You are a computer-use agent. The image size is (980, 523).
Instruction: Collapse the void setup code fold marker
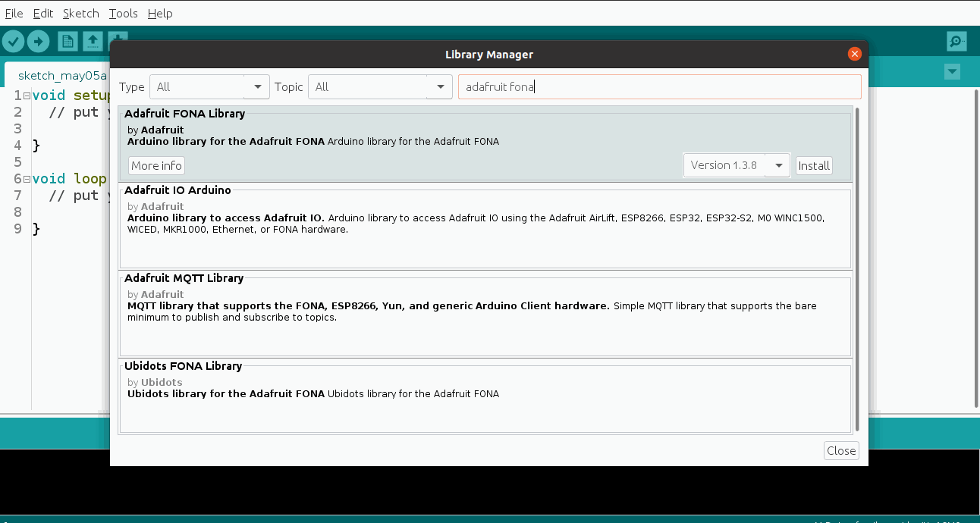click(x=27, y=96)
